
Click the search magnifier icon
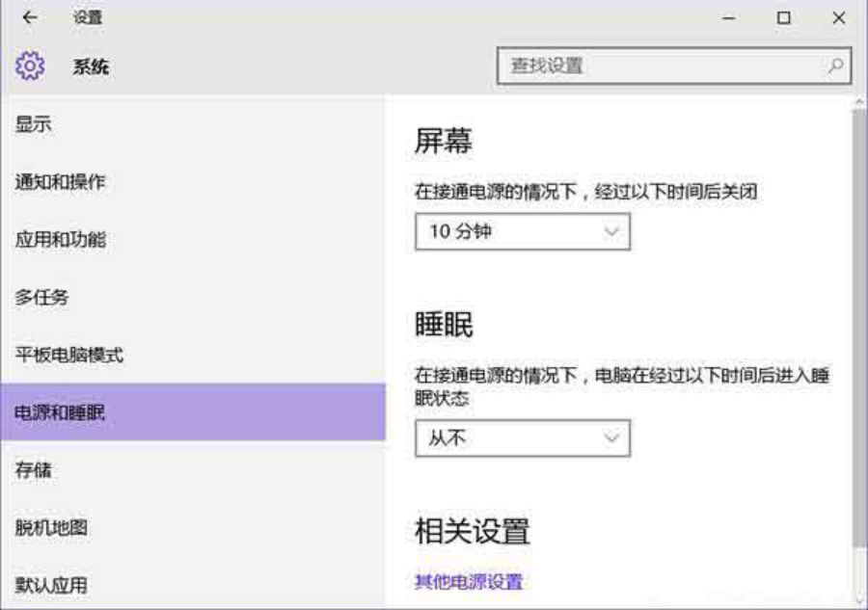(835, 66)
